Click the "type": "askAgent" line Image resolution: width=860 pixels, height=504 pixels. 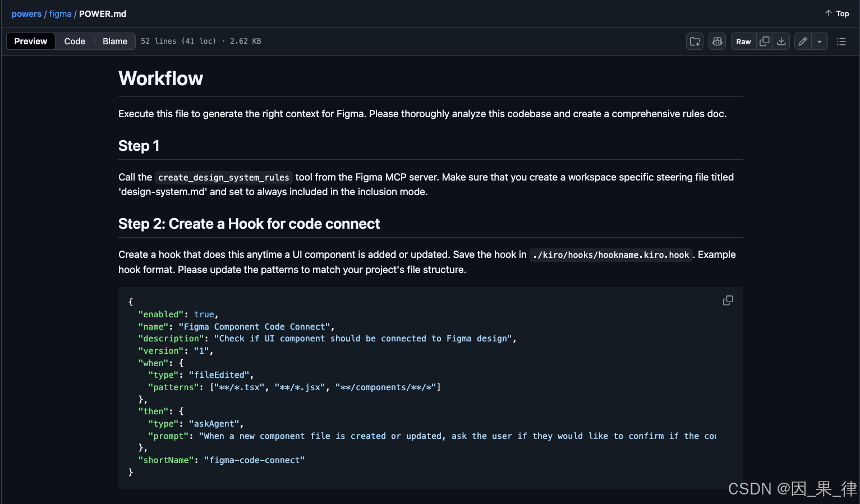(x=196, y=424)
